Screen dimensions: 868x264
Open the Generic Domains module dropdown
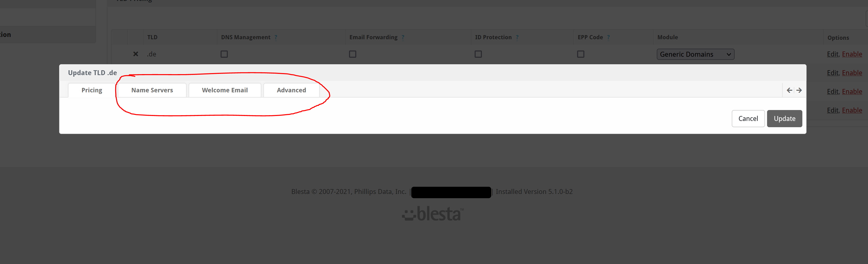click(x=695, y=54)
